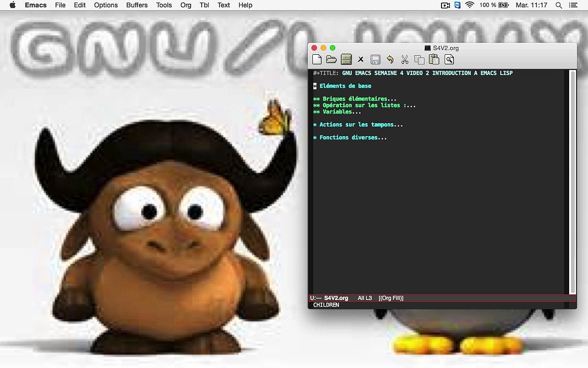Click the battery status indicator
588x368 pixels.
tap(494, 5)
